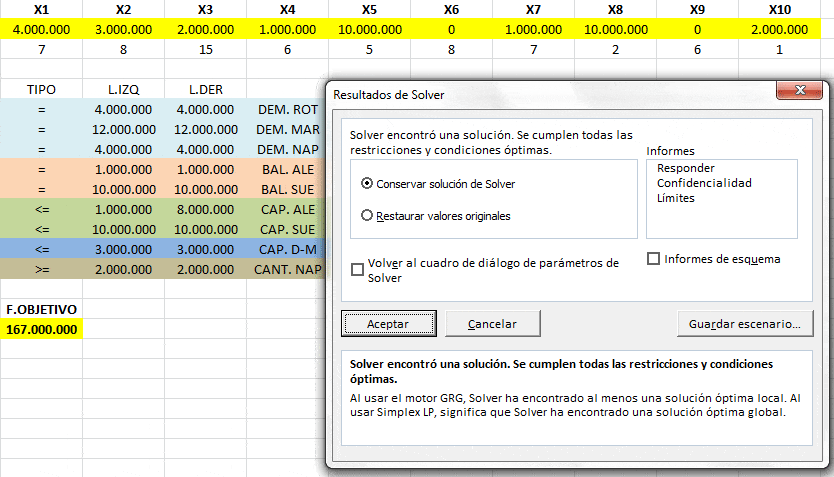The height and width of the screenshot is (477, 834).
Task: Click the DEM. NAP constraint label
Action: click(287, 149)
